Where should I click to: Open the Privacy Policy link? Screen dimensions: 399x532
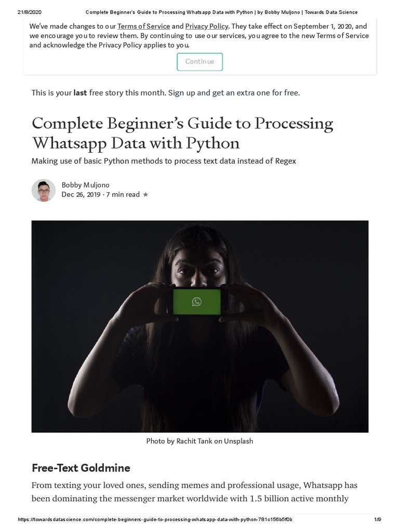(207, 26)
